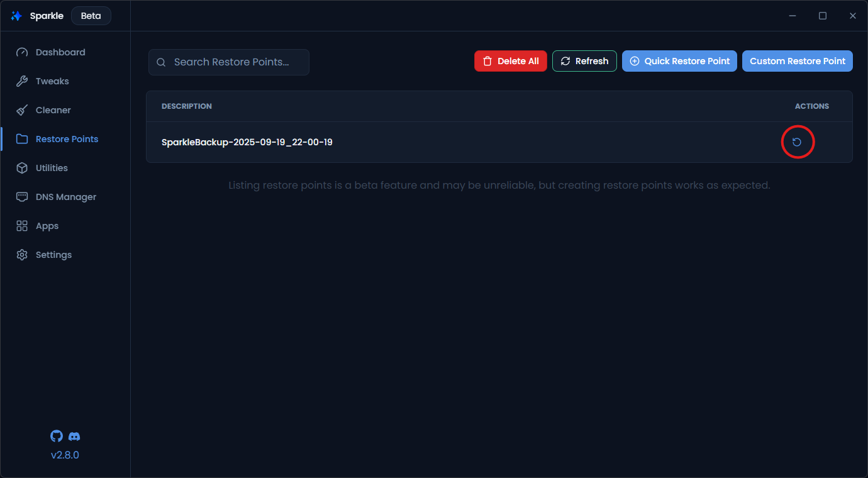868x478 pixels.
Task: Click the Beta badge next to Sparkle
Action: pyautogui.click(x=91, y=16)
